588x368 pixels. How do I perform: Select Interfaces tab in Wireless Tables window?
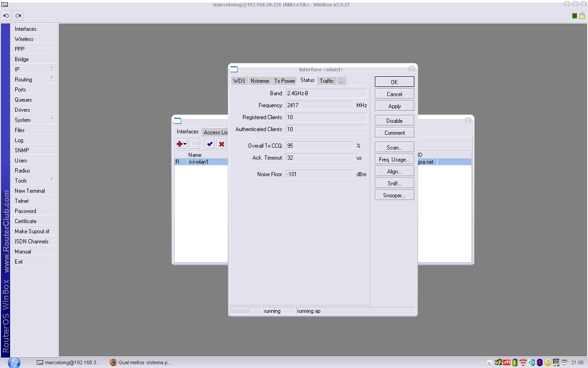188,132
